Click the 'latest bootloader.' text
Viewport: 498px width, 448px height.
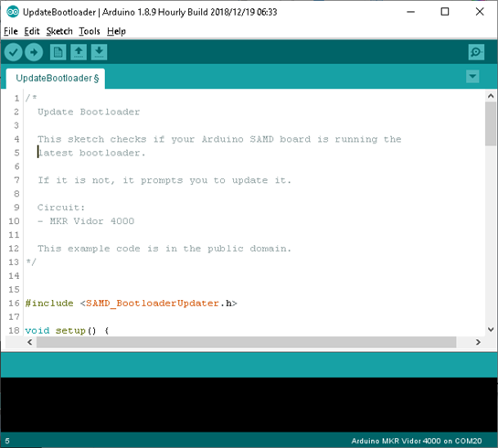[91, 154]
